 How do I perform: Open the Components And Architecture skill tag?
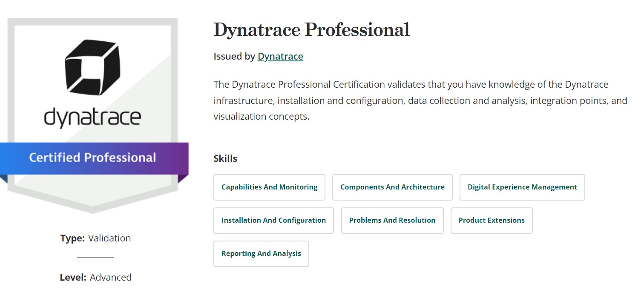392,187
